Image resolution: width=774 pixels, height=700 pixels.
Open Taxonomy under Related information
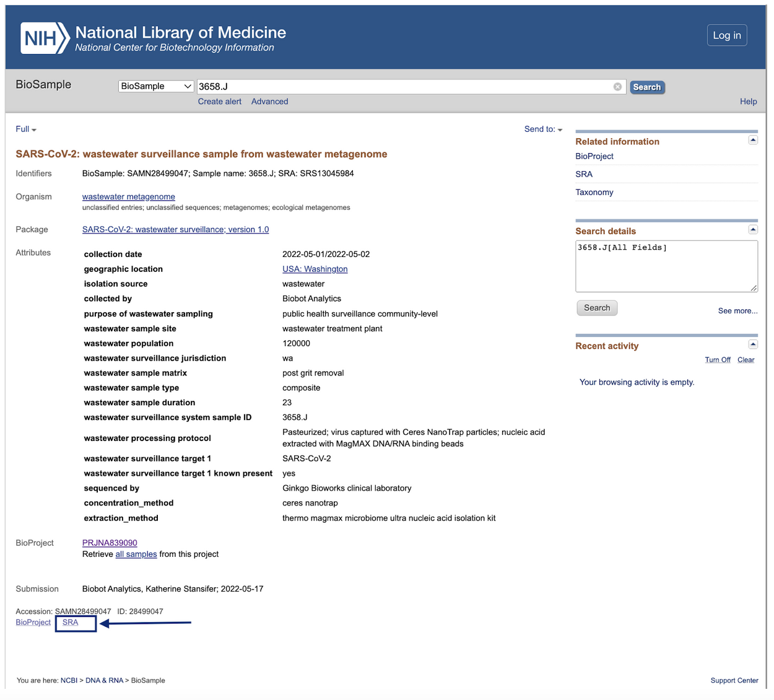(594, 192)
